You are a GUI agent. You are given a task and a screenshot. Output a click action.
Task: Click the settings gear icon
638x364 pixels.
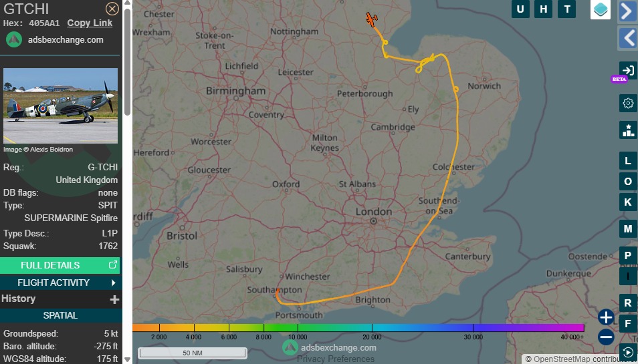[628, 103]
